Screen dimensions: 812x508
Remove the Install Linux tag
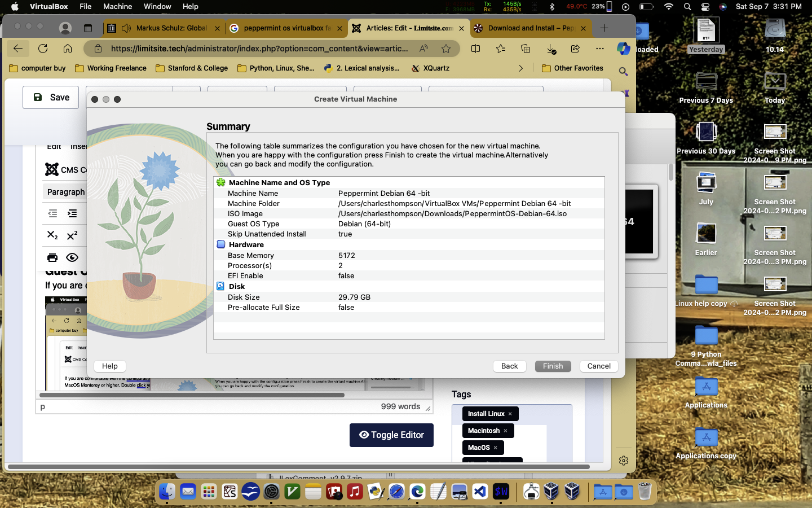click(510, 414)
